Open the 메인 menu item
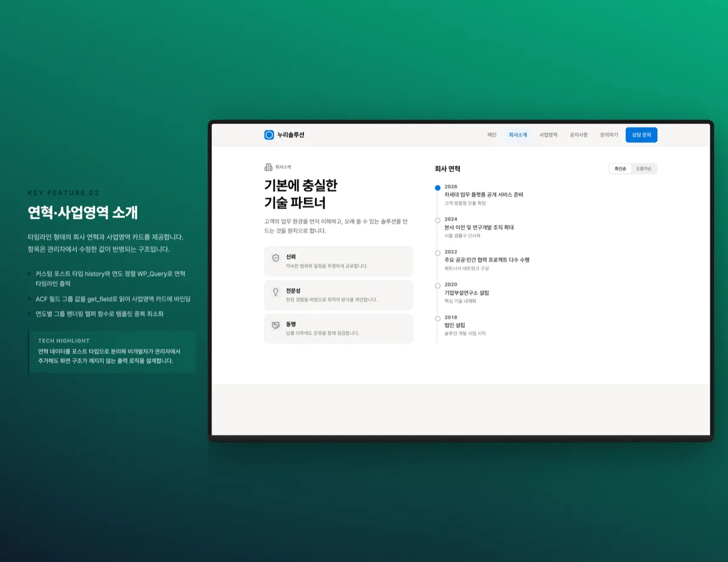 click(492, 135)
